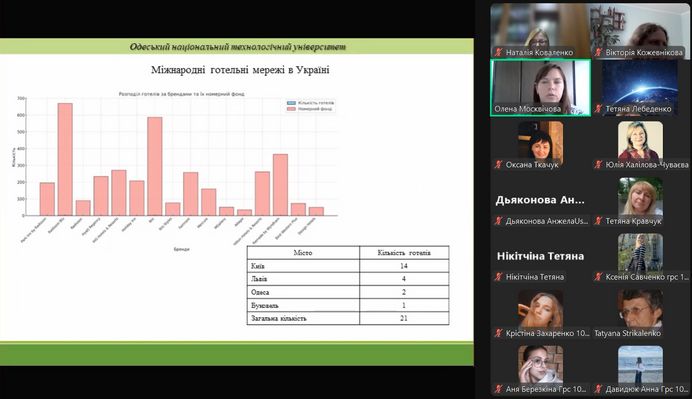Click the 'Загальна кількість' table row

point(348,318)
